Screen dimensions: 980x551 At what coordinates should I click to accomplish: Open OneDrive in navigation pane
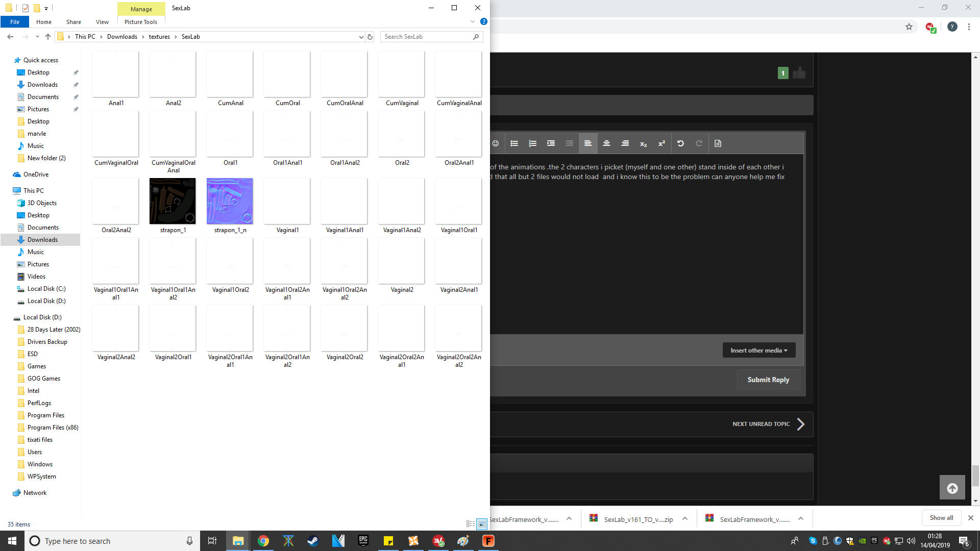point(36,174)
